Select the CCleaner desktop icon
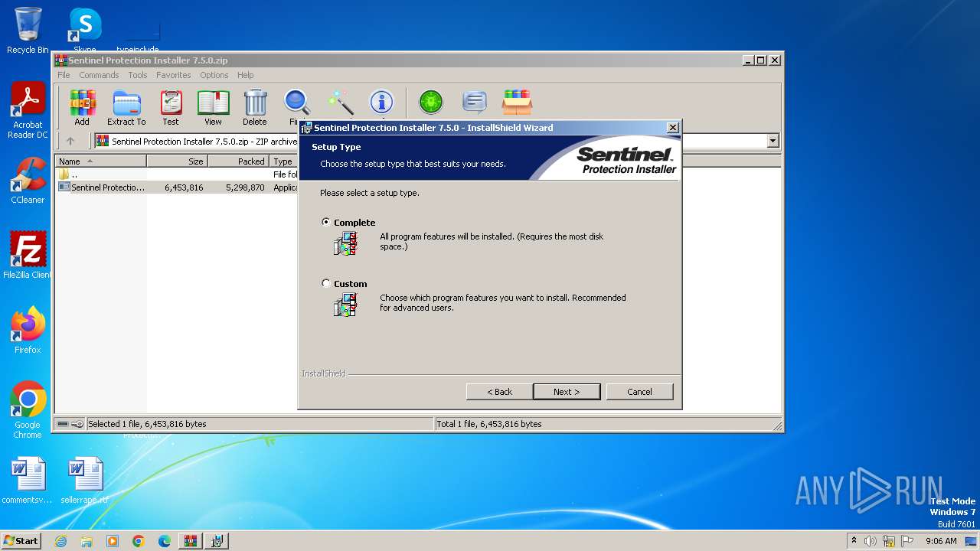 coord(28,181)
